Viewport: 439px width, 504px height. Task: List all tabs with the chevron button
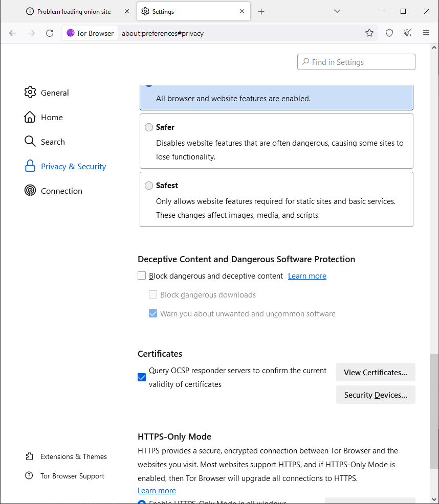coord(337,11)
